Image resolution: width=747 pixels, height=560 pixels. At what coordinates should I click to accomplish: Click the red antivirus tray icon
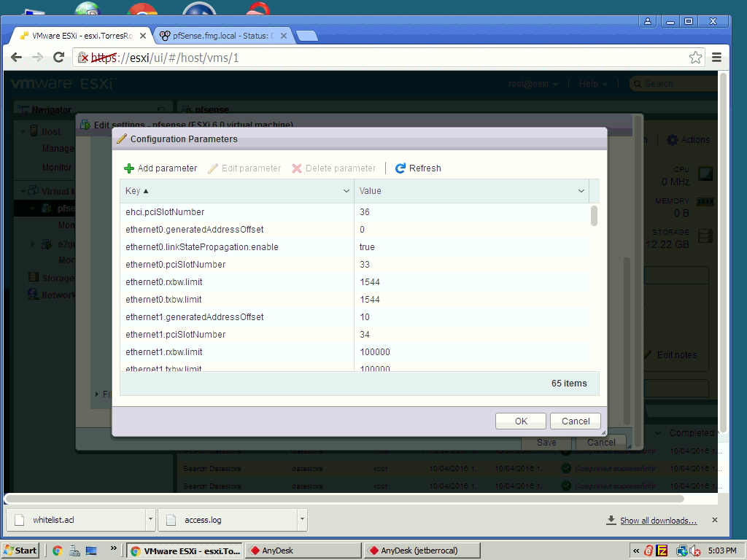coord(649,551)
